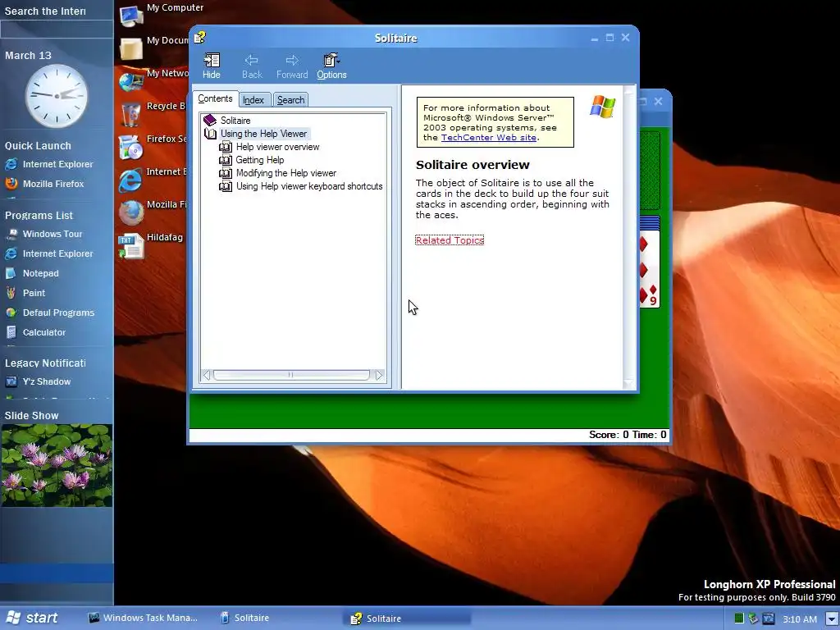Open Defaul Programs from Programs List
Image resolution: width=840 pixels, height=630 pixels.
(50, 313)
